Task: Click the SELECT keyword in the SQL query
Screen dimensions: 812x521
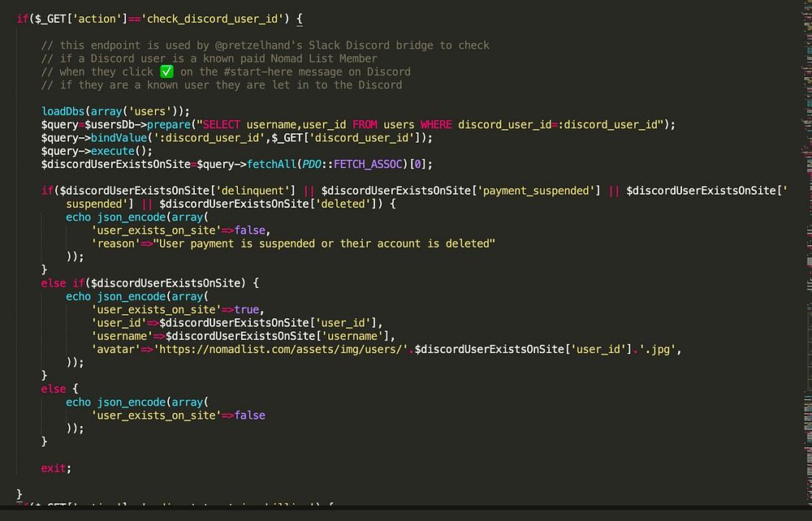Action: point(221,125)
